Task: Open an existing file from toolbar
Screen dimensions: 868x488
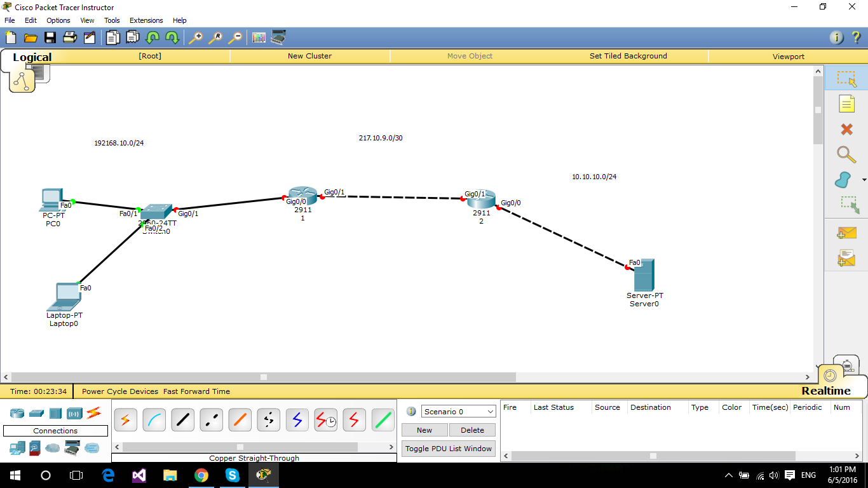Action: (31, 37)
